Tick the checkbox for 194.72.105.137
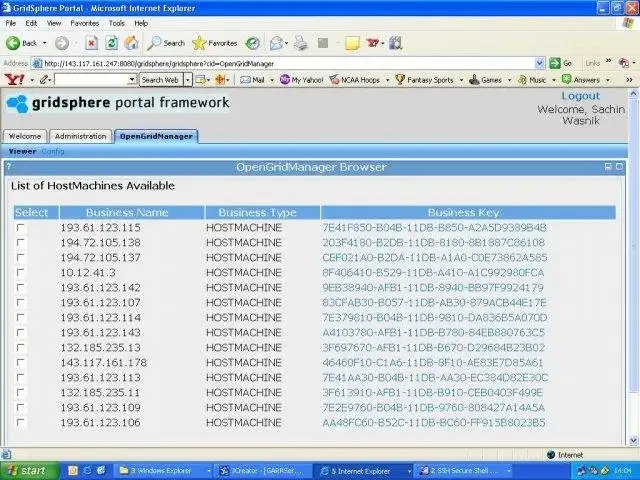The width and height of the screenshot is (640, 480). pyautogui.click(x=20, y=258)
